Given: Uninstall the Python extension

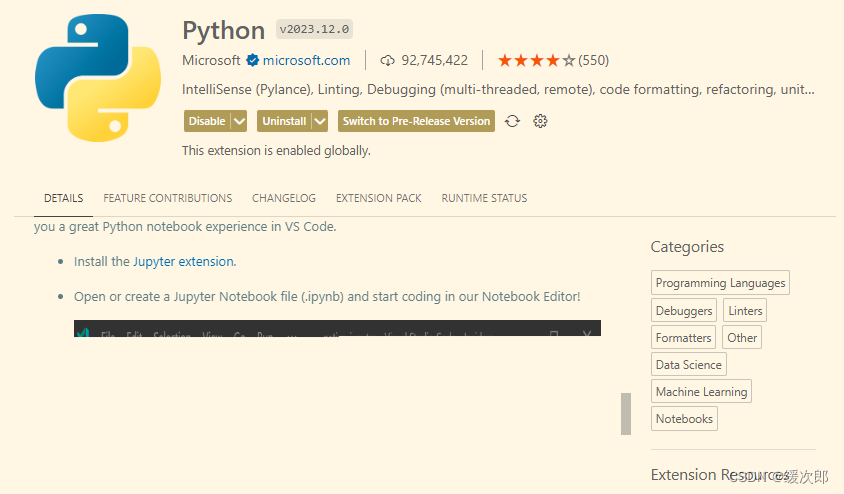Looking at the screenshot, I should pos(284,121).
